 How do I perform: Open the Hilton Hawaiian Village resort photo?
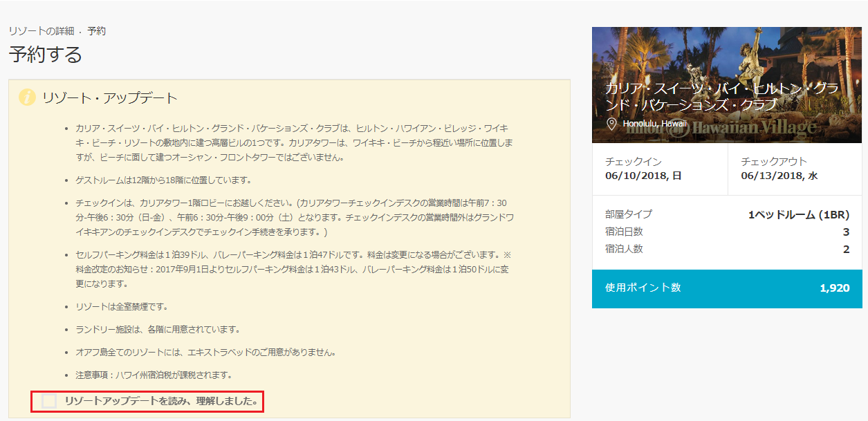(727, 86)
